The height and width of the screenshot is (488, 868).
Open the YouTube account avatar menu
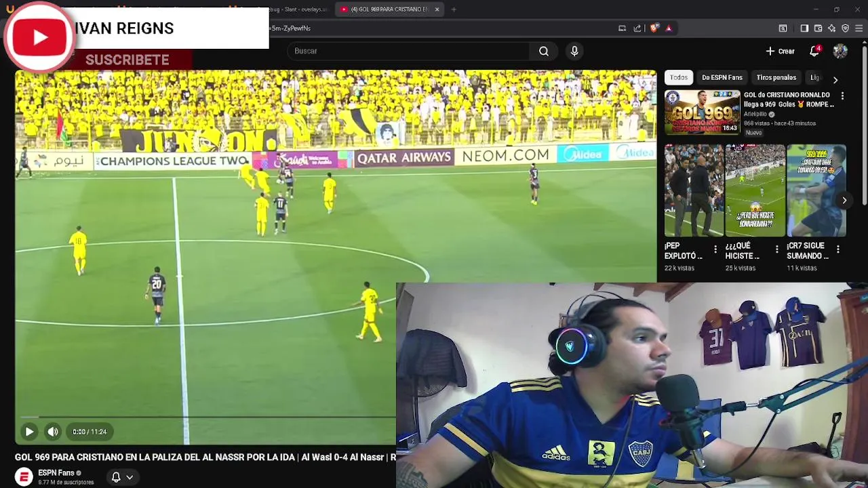click(x=840, y=51)
